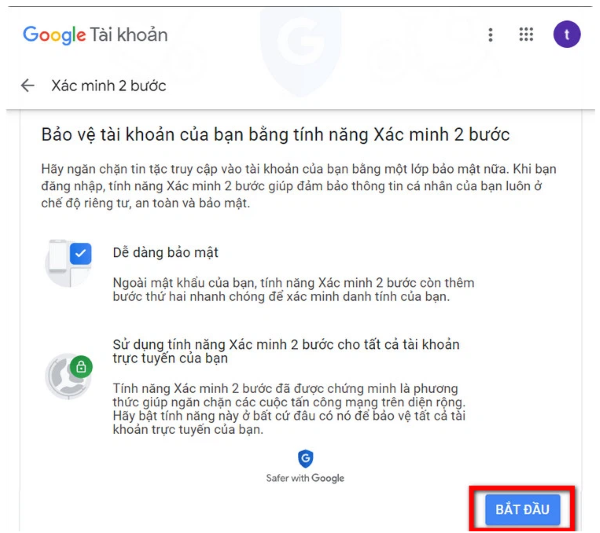600x533 pixels.
Task: Click the blue BẮT ĐẦU button
Action: coord(522,509)
